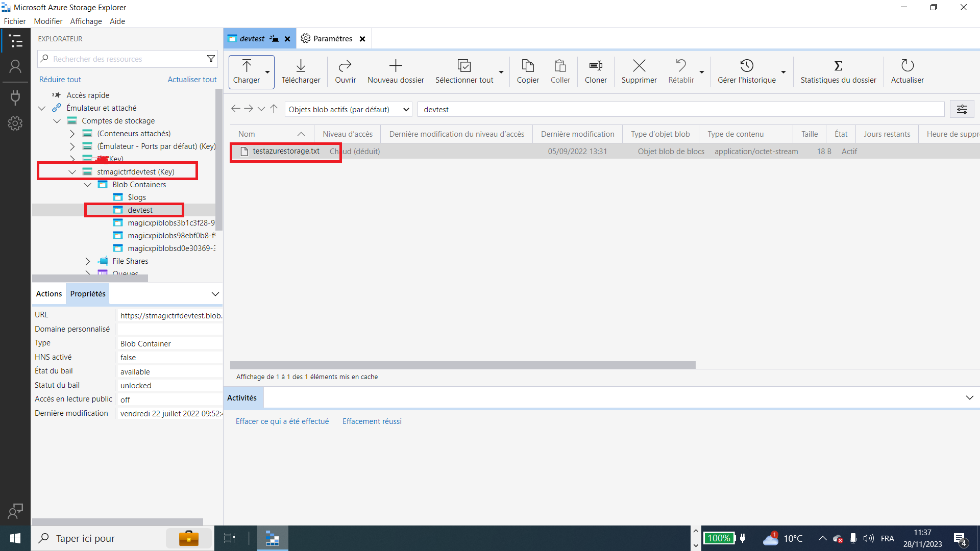Click the Actualiser tout link
980x551 pixels.
point(191,79)
